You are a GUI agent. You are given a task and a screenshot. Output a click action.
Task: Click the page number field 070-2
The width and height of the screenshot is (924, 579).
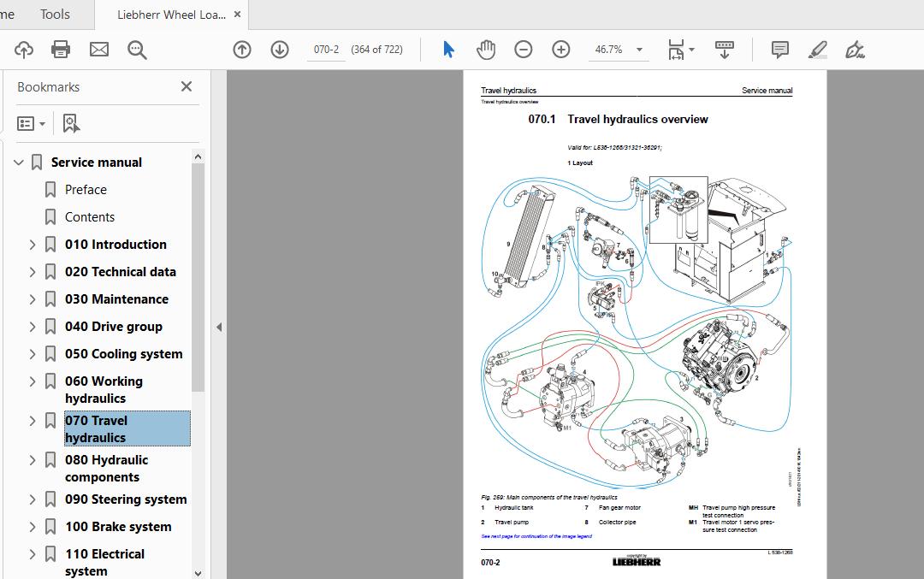click(327, 50)
